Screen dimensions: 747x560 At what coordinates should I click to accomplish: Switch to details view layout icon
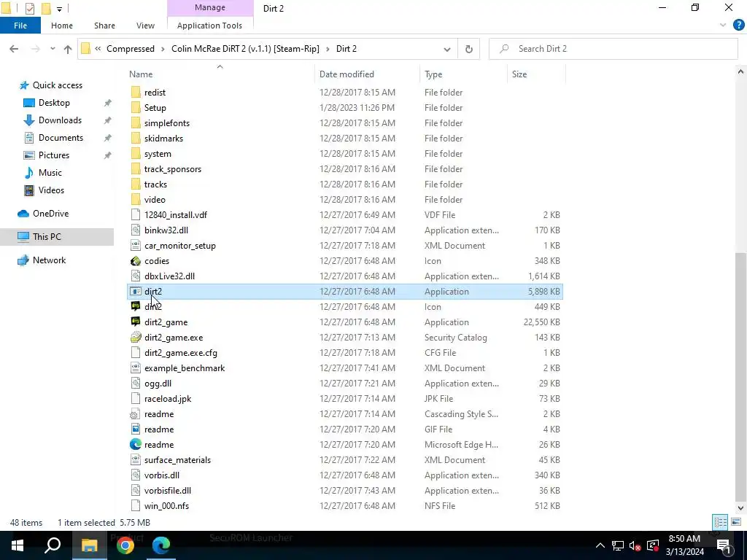720,522
